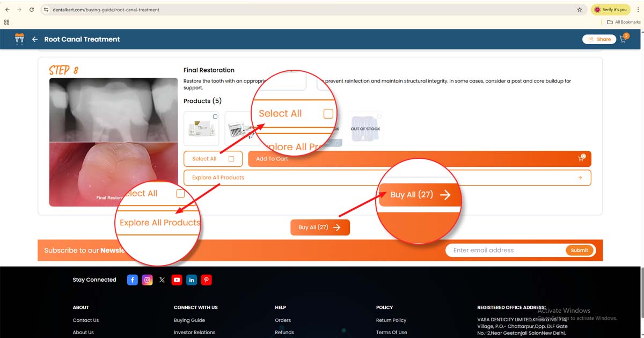Viewport: 644px width, 338px height.
Task: Open the Pinterest social icon
Action: pos(206,280)
